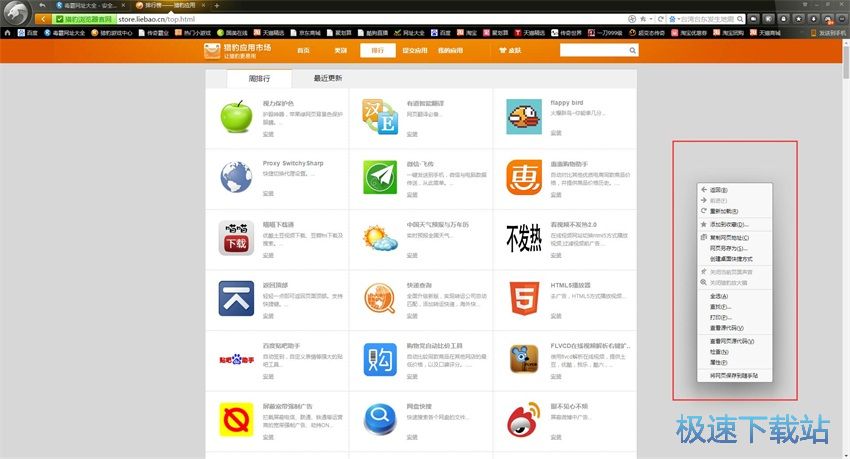850x459 pixels.
Task: Click the reload icon in the address bar
Action: [661, 19]
